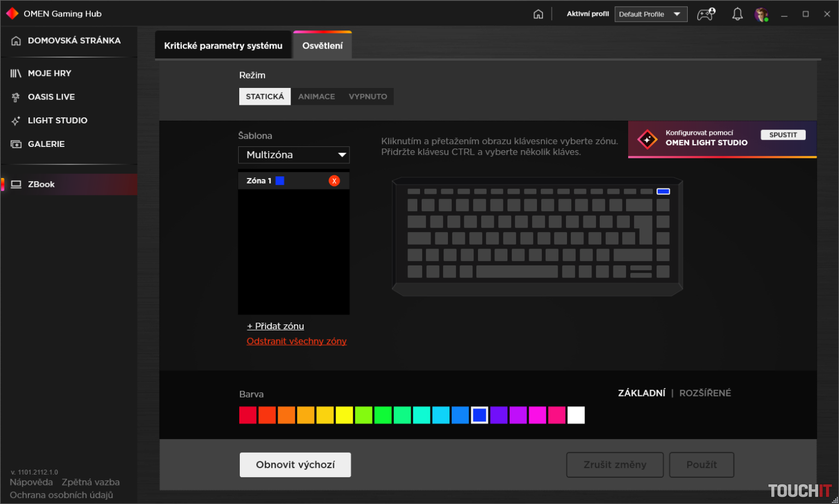Open LIGHT STUDIO from the sidebar
Viewport: 839px width, 504px height.
point(58,120)
